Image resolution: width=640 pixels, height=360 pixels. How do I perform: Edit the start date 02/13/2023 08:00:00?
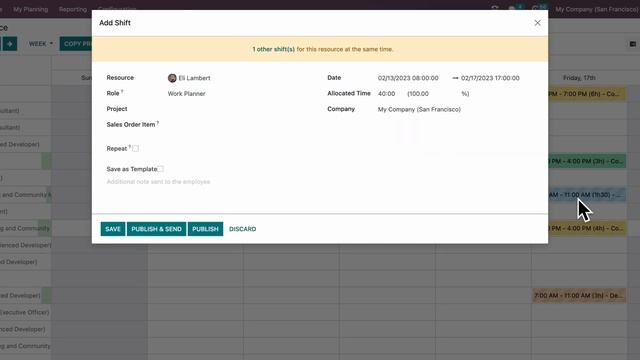408,78
